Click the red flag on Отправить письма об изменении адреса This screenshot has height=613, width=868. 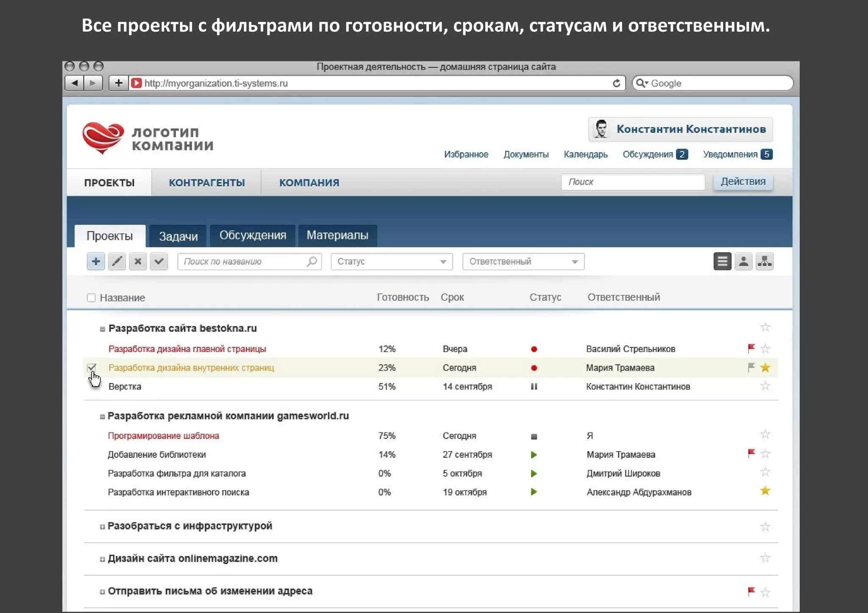751,591
